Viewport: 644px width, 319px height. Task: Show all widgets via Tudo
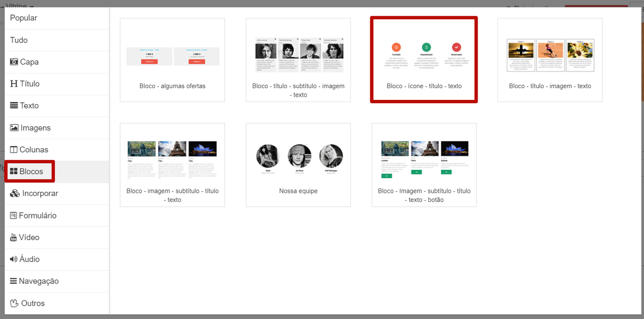(19, 40)
